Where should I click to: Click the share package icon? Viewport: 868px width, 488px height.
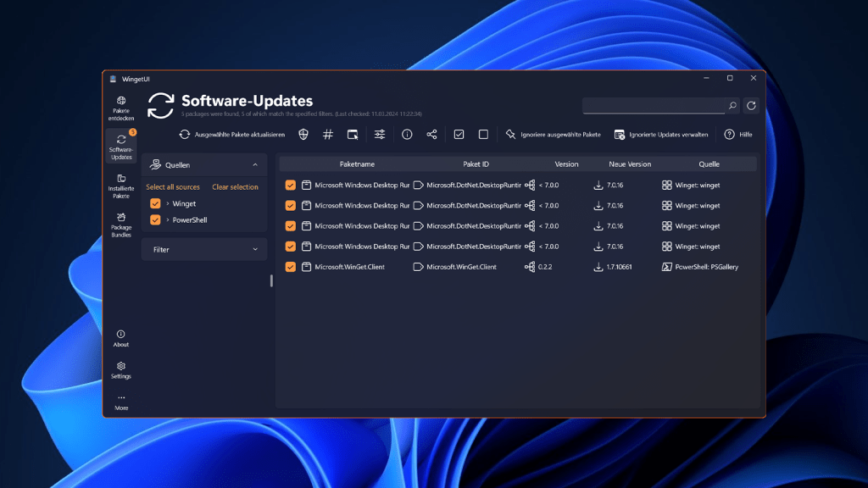coord(431,135)
